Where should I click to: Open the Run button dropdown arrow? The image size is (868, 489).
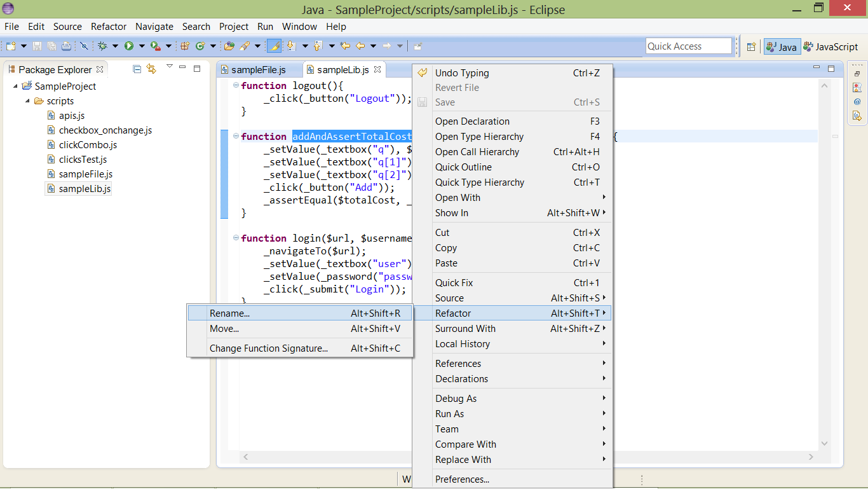tap(142, 46)
